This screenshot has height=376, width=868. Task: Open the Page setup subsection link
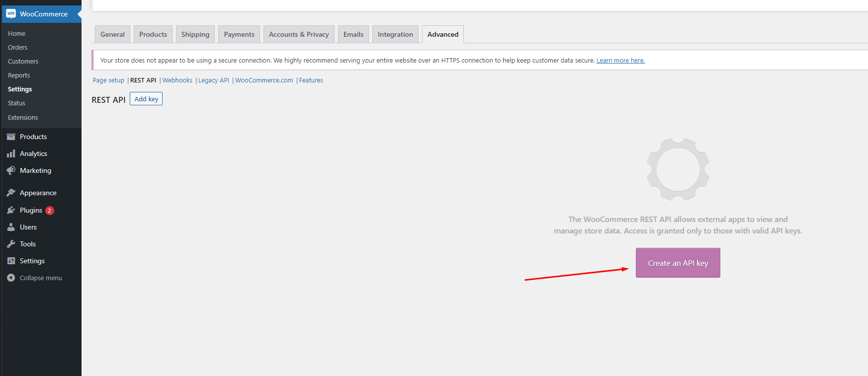point(108,80)
